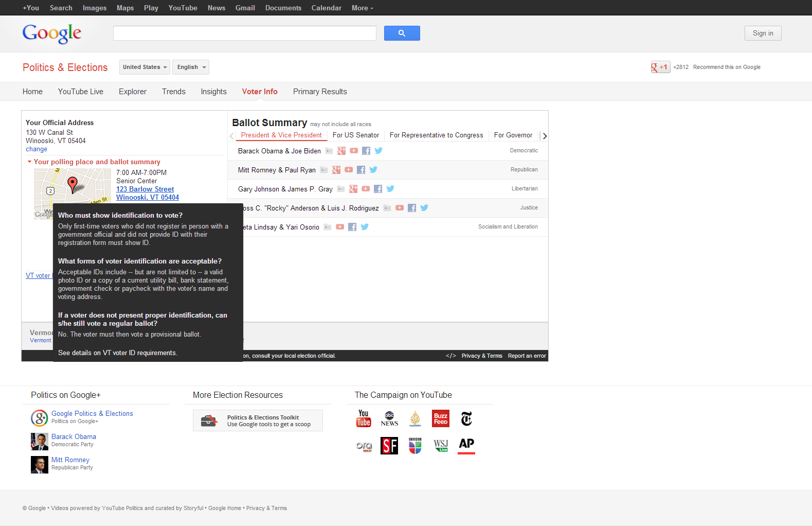The width and height of the screenshot is (812, 526).
Task: Open Barack Obama & Joe Biden's Facebook page
Action: [366, 151]
